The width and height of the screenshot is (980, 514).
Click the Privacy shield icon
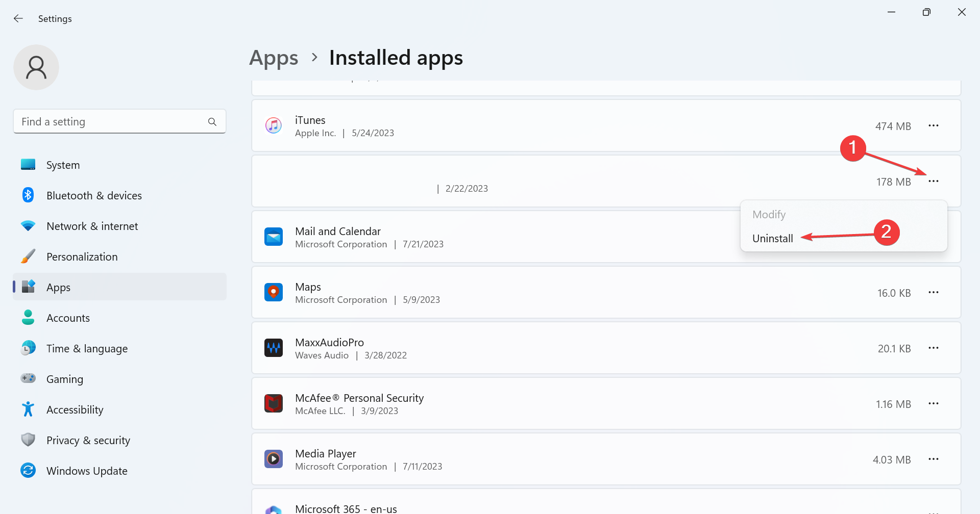click(x=28, y=440)
